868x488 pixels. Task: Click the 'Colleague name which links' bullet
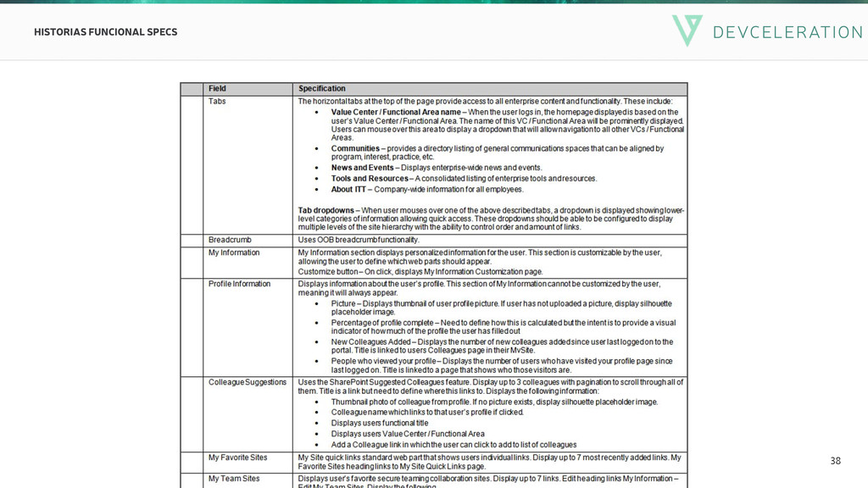click(427, 413)
